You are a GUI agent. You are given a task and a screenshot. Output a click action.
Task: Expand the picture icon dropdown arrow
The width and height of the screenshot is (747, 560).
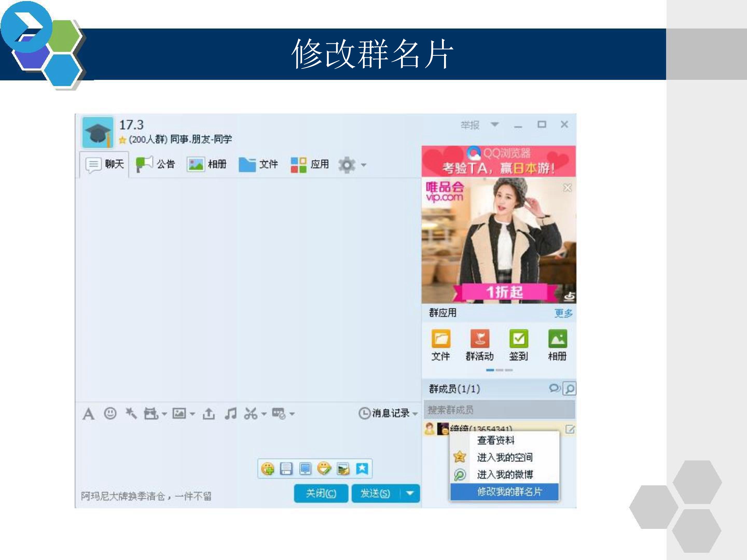(x=192, y=414)
